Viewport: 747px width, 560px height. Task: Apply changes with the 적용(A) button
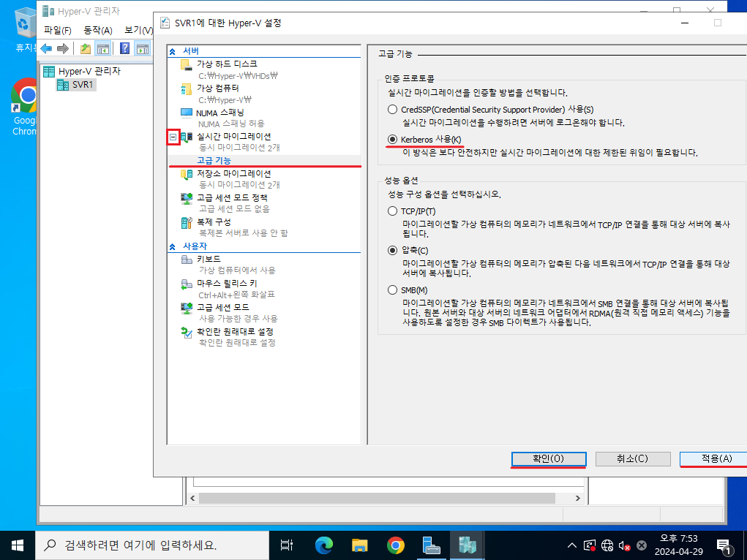713,458
